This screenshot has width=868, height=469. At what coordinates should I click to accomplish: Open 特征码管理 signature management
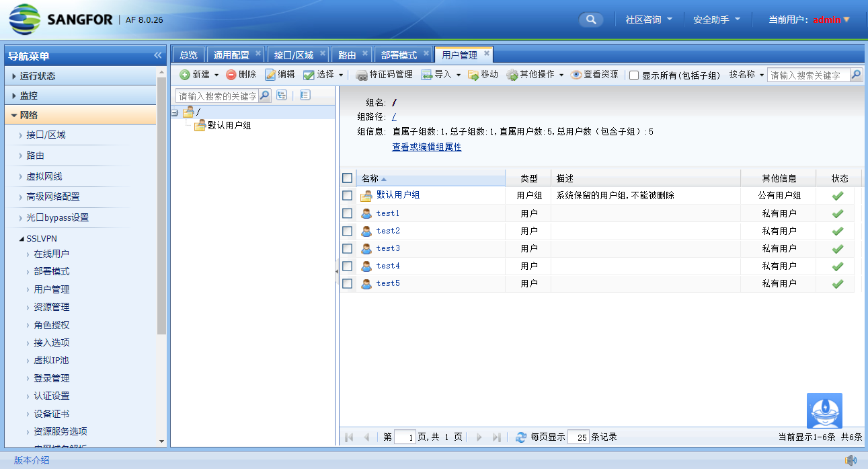click(384, 75)
